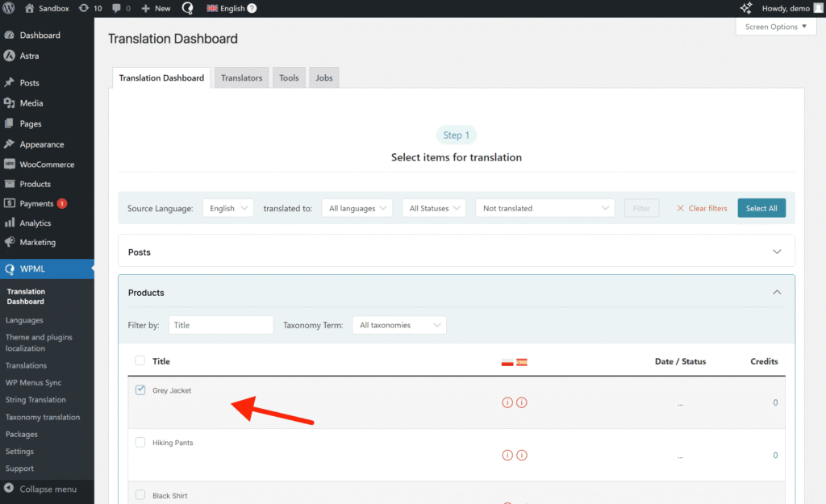Click Polish flag status icon for Grey Jacket
Screen dimensions: 826x504
[507, 402]
